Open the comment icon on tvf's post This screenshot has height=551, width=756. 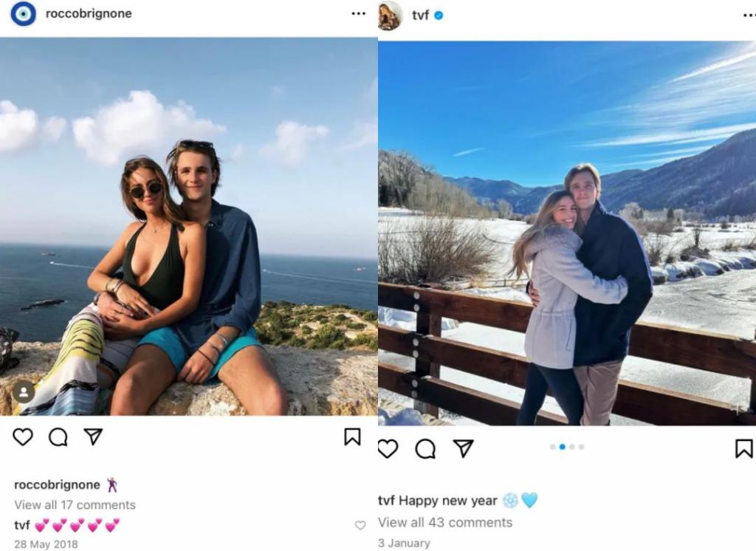[x=425, y=448]
